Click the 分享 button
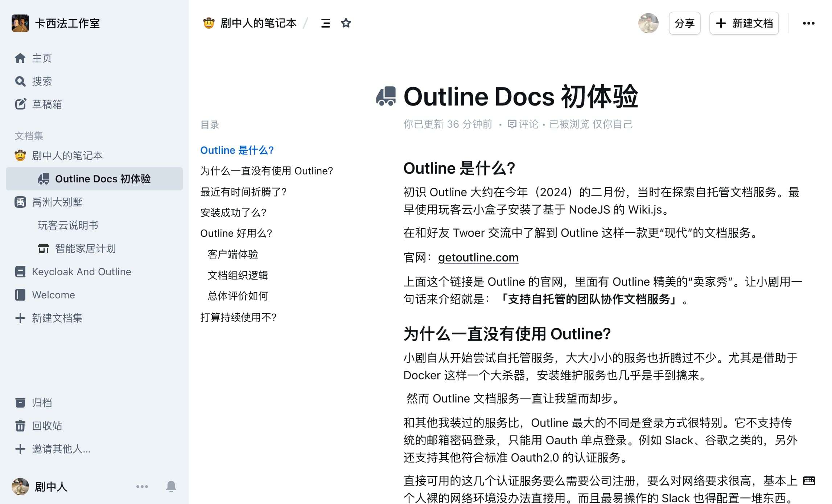 click(685, 23)
